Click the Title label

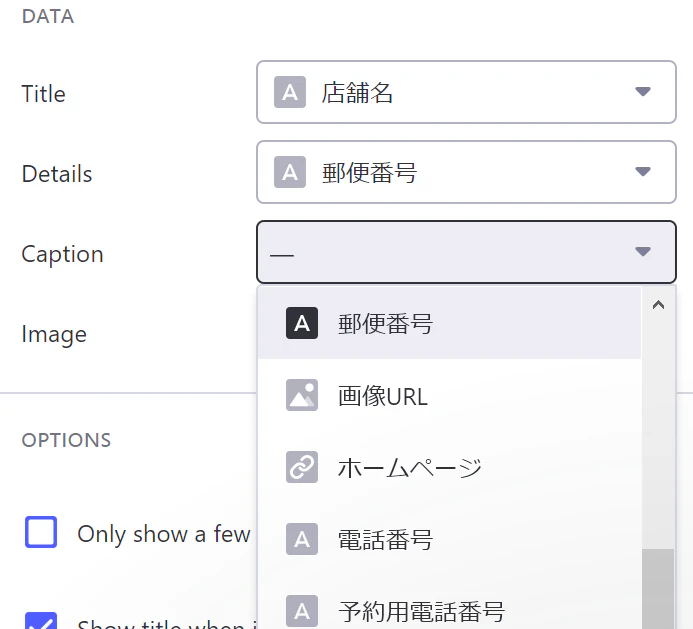tap(43, 94)
